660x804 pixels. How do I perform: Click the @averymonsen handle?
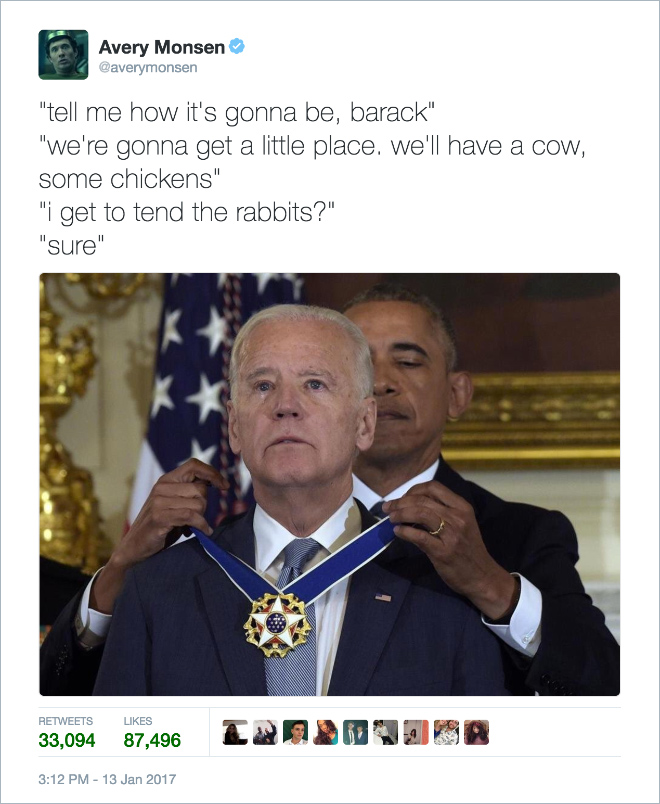[148, 68]
